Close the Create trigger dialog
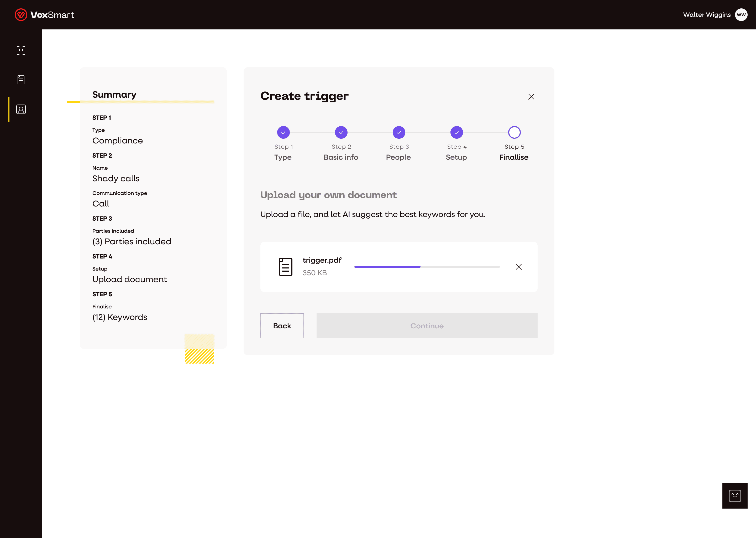756x538 pixels. (x=531, y=97)
